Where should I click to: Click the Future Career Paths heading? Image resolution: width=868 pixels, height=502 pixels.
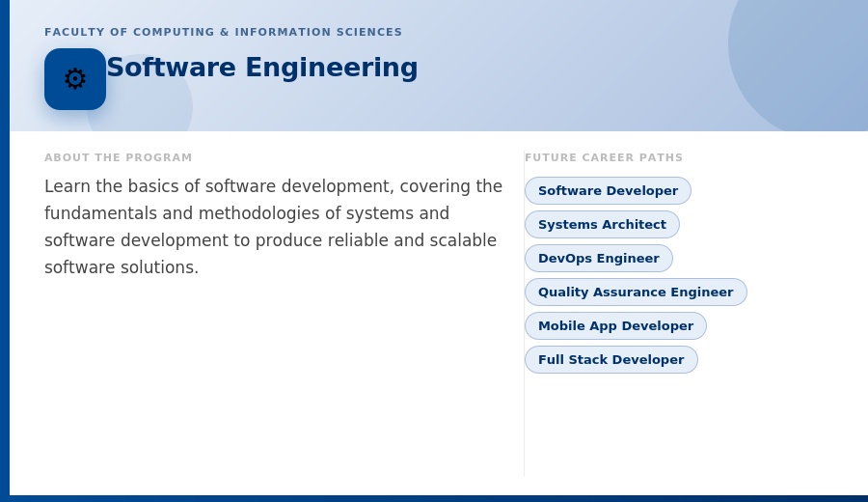point(604,157)
